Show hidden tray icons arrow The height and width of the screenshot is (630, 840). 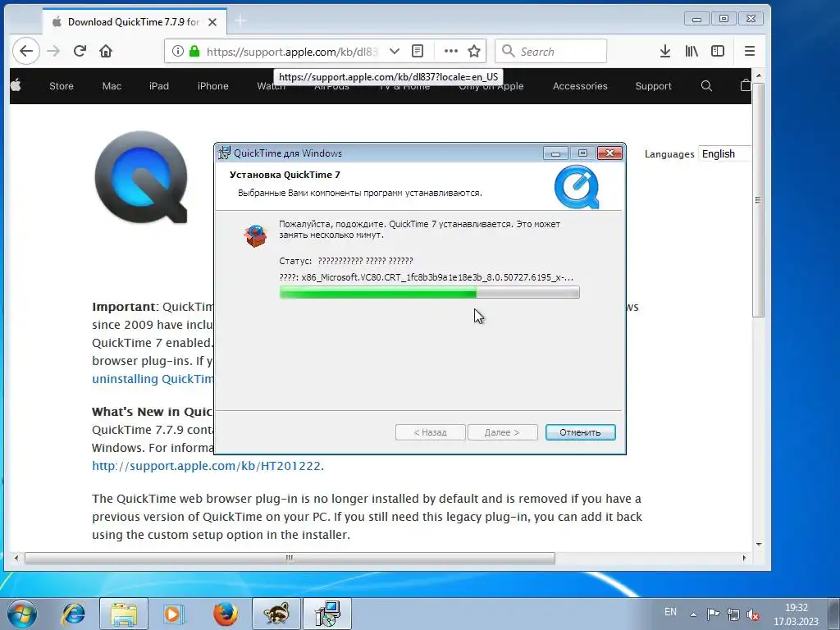tap(693, 614)
